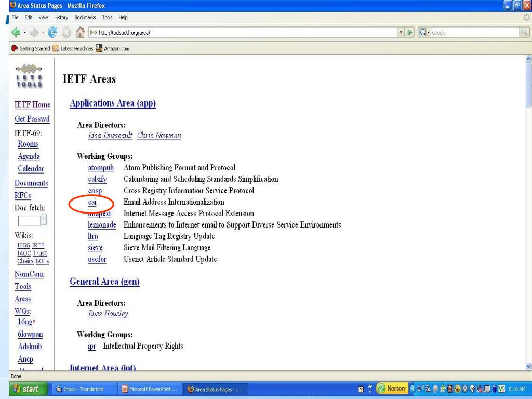Viewport: 532px width, 399px height.
Task: Click the search magnifier icon
Action: (x=524, y=33)
